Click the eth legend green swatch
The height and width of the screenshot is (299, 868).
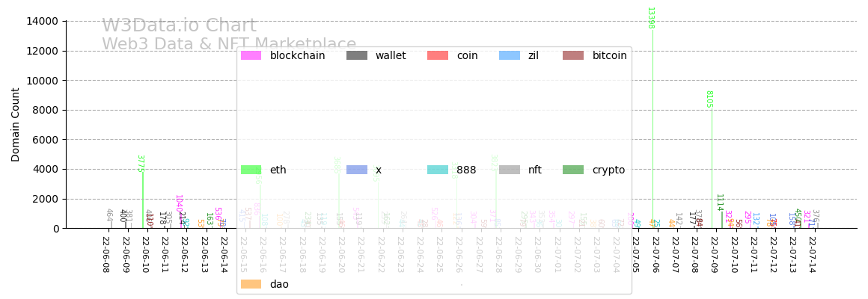coord(251,170)
